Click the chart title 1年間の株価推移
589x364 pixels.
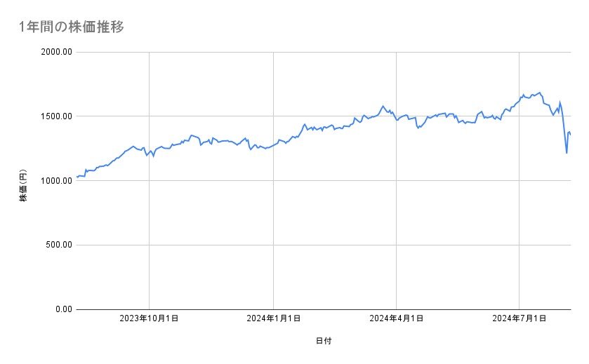pyautogui.click(x=73, y=27)
